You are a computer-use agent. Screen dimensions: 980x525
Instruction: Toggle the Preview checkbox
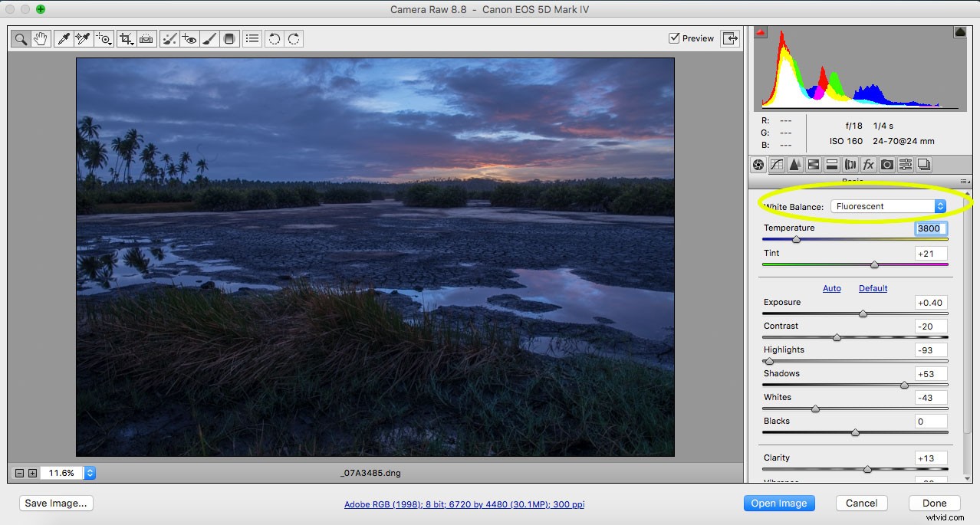click(x=676, y=38)
